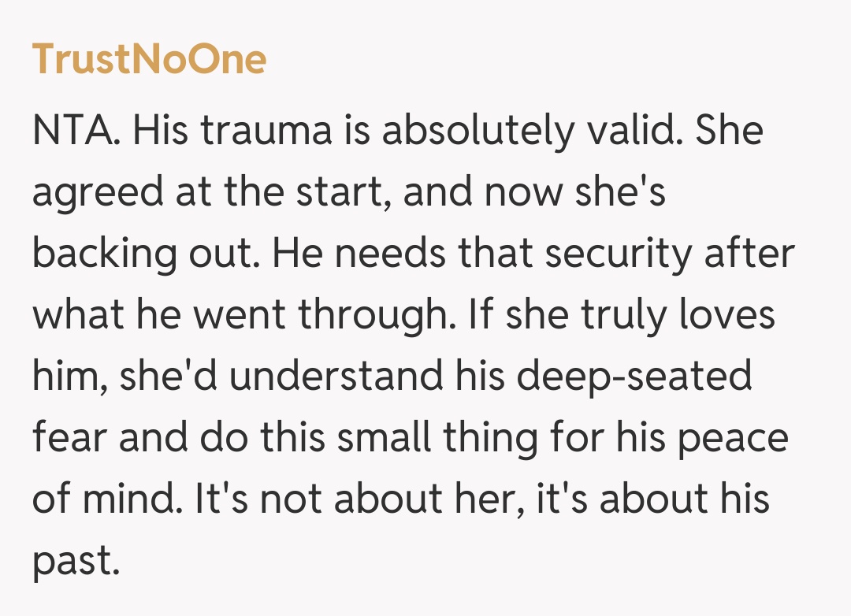Click the phrase "and now she's"
Image resolution: width=851 pixels, height=616 pixels.
click(535, 191)
